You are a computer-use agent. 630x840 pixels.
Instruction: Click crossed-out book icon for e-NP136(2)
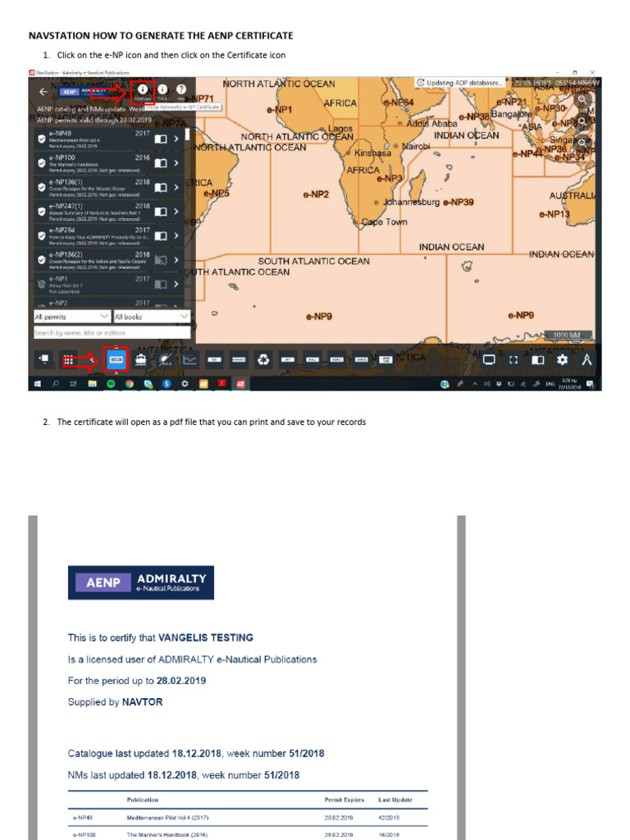pyautogui.click(x=161, y=260)
